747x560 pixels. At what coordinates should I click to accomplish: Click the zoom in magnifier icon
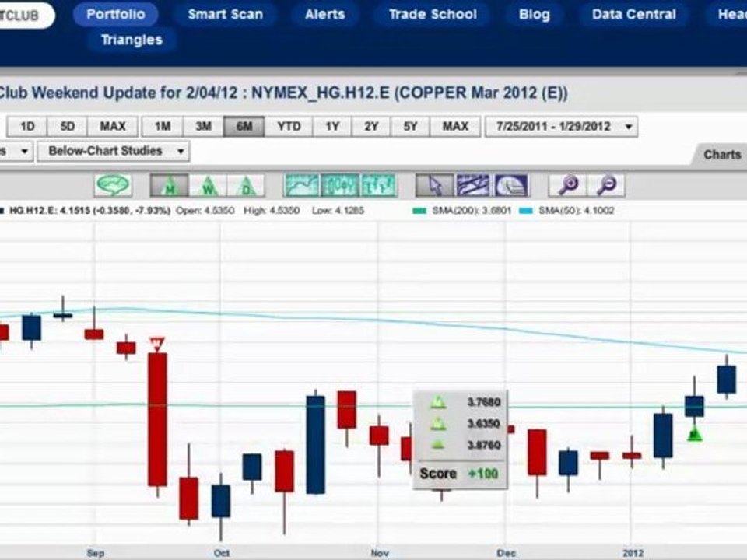(568, 186)
